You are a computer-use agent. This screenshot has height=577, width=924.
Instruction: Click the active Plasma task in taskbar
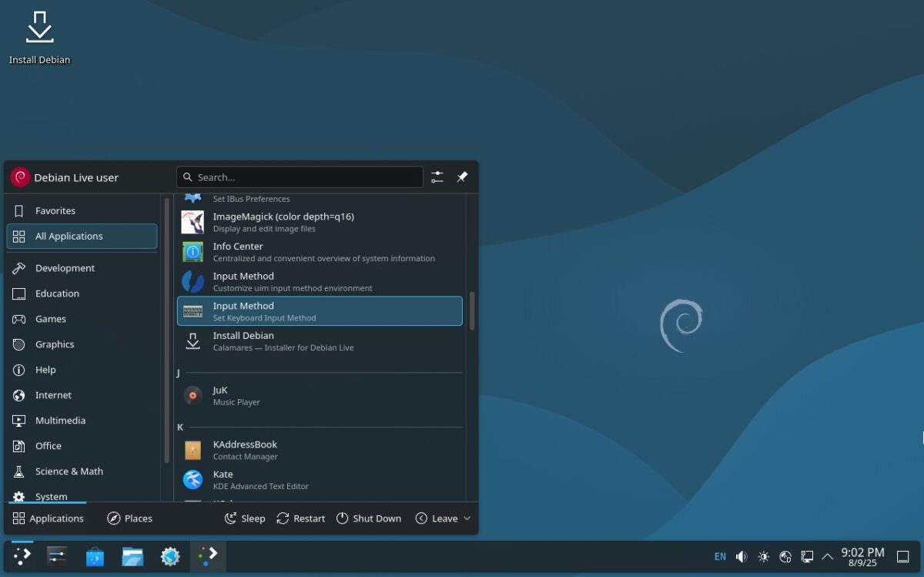click(x=208, y=556)
